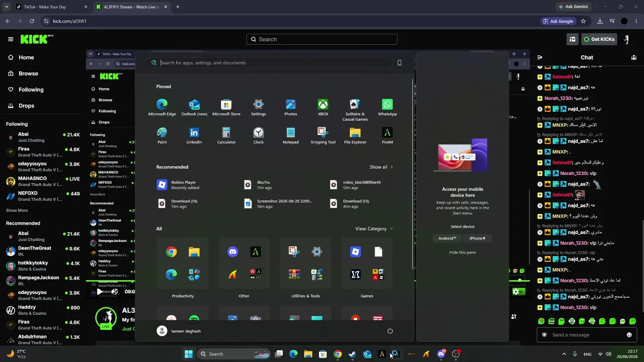644x362 pixels.
Task: Expand Show all recommended items
Action: tap(381, 167)
